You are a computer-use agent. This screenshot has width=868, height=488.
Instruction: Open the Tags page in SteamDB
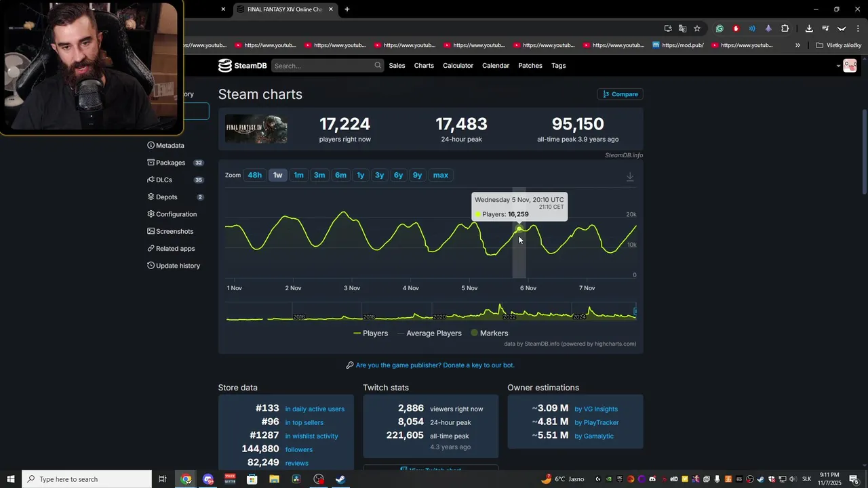point(559,66)
